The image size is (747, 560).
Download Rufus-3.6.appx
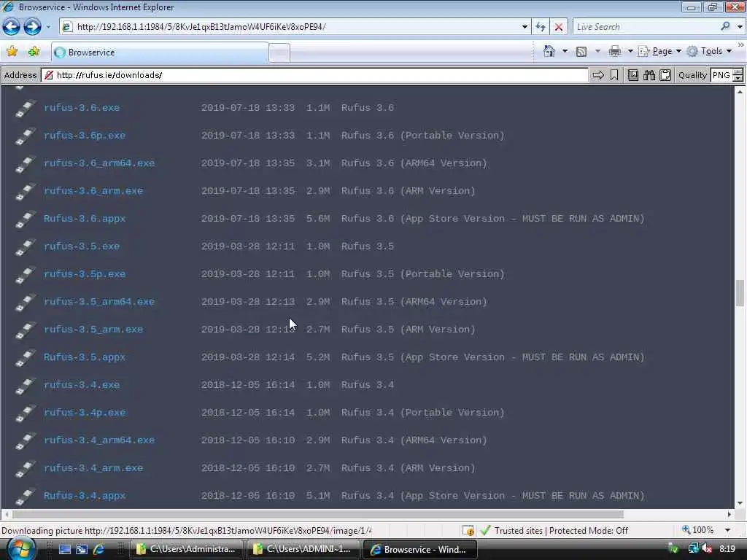click(x=85, y=219)
